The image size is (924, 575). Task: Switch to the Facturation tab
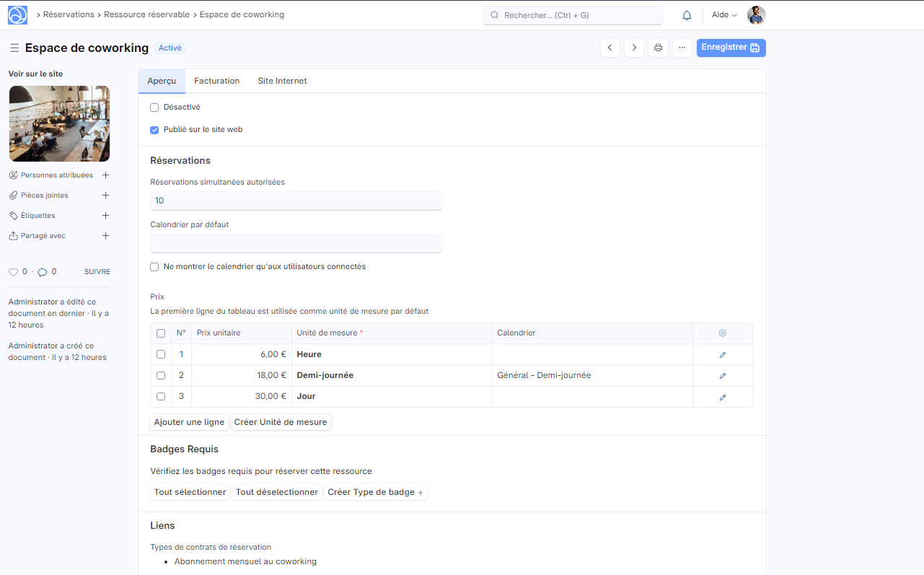216,82
